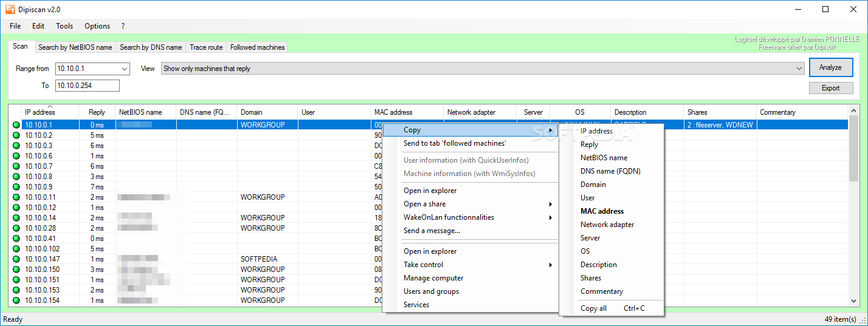The image size is (868, 326).
Task: Click the Export button
Action: [830, 88]
